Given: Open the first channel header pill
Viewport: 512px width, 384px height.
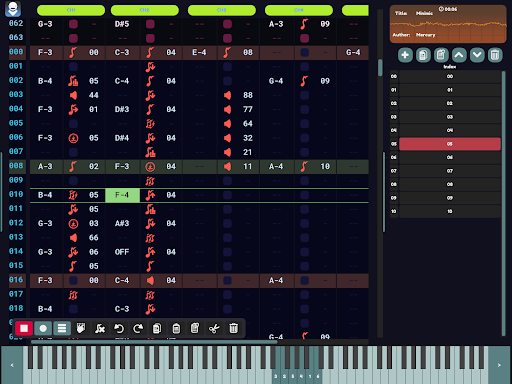Looking at the screenshot, I should tap(71, 10).
